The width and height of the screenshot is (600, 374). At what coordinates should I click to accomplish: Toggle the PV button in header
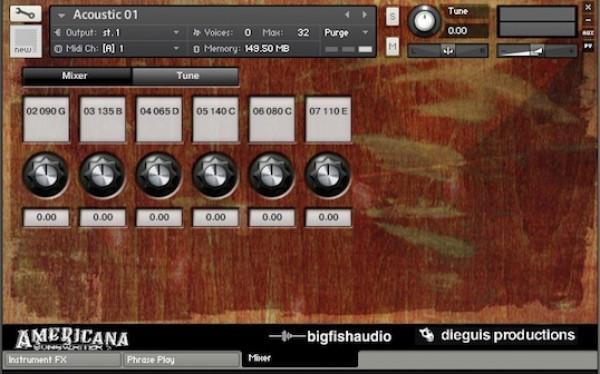[588, 46]
